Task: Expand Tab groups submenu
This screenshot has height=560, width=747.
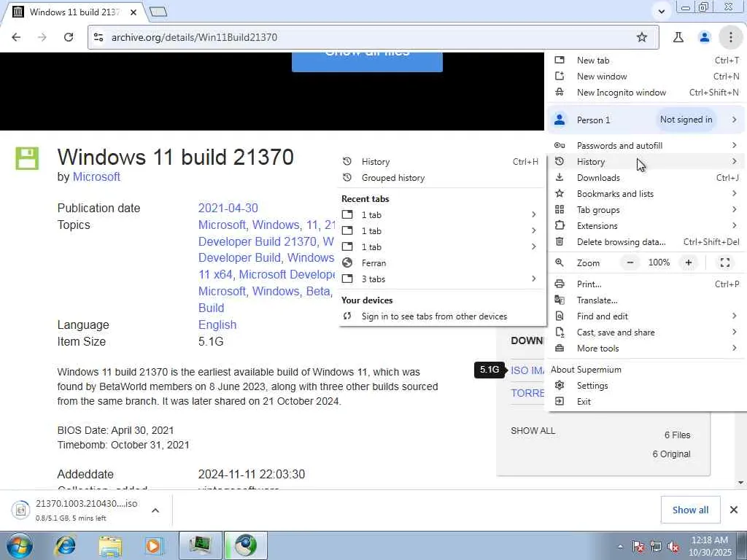Action: (x=645, y=210)
